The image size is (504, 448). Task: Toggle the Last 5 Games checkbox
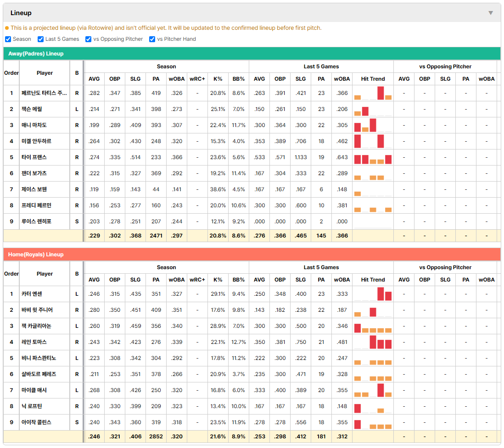(40, 39)
